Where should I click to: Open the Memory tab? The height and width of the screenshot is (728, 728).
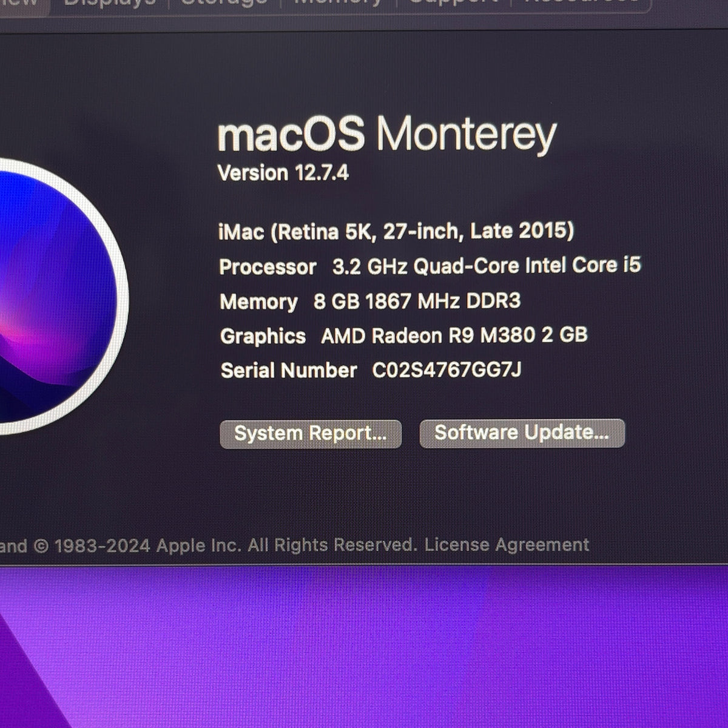click(x=338, y=2)
